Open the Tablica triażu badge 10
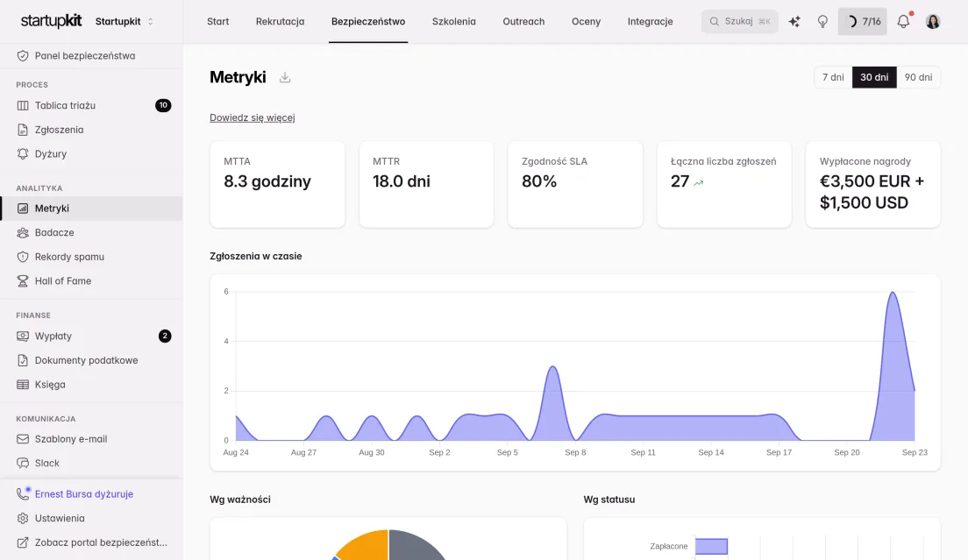 click(x=163, y=105)
